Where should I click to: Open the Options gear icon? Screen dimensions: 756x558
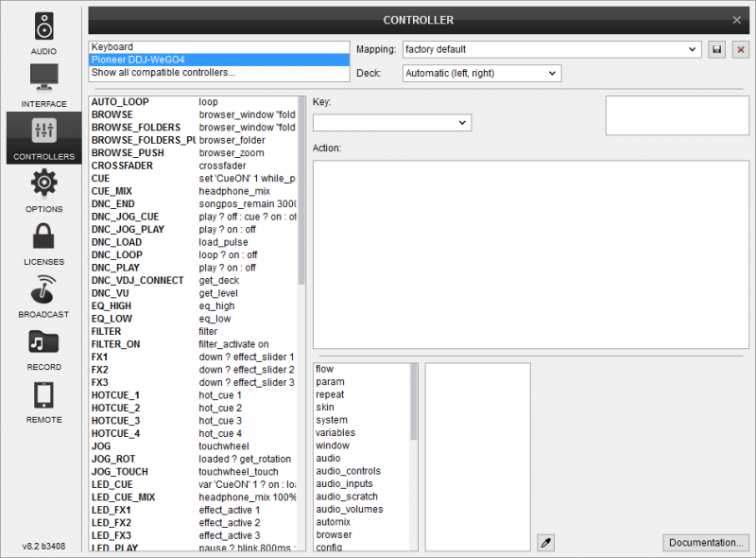(43, 183)
